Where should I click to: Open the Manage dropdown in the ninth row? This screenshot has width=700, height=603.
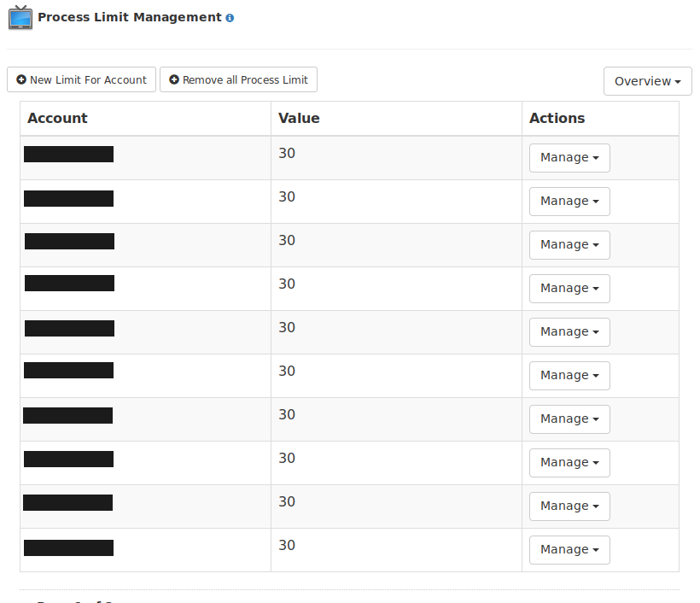(x=569, y=506)
